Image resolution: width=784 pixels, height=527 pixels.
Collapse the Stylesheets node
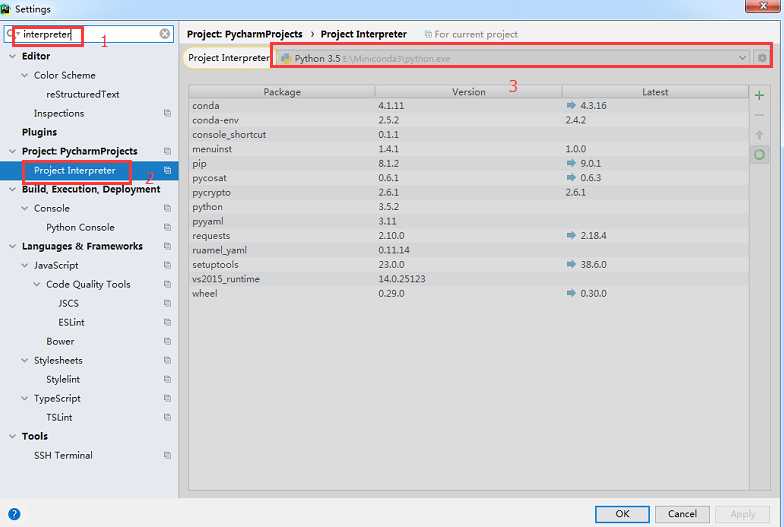coord(24,360)
